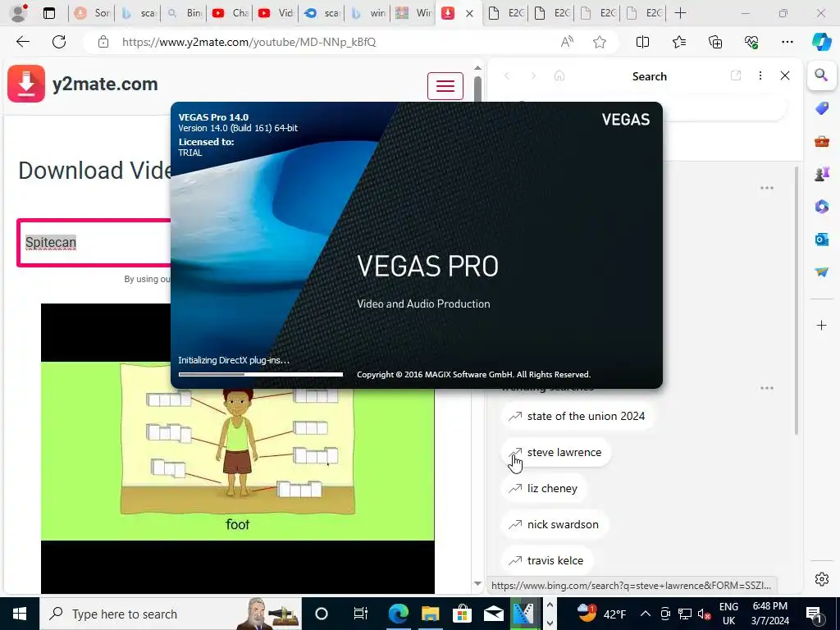Add a sidebar app with plus icon
The height and width of the screenshot is (630, 840).
point(821,325)
